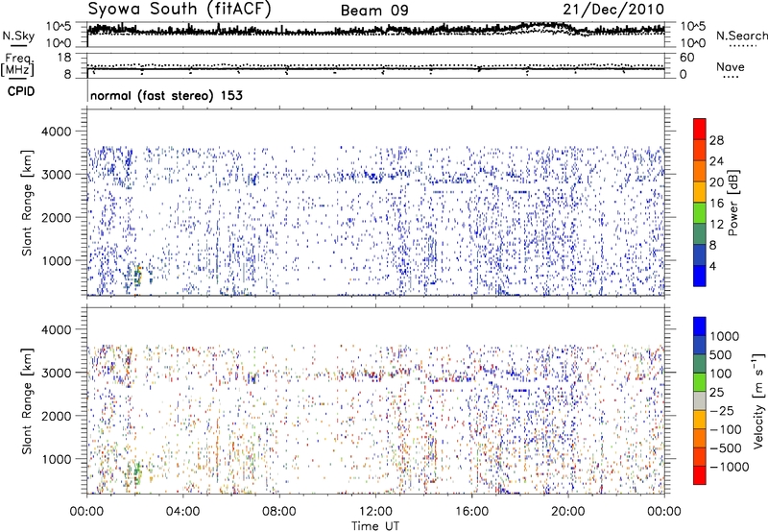Click the bright blue bottom Power colorbar segment
The height and width of the screenshot is (532, 768).
point(700,276)
